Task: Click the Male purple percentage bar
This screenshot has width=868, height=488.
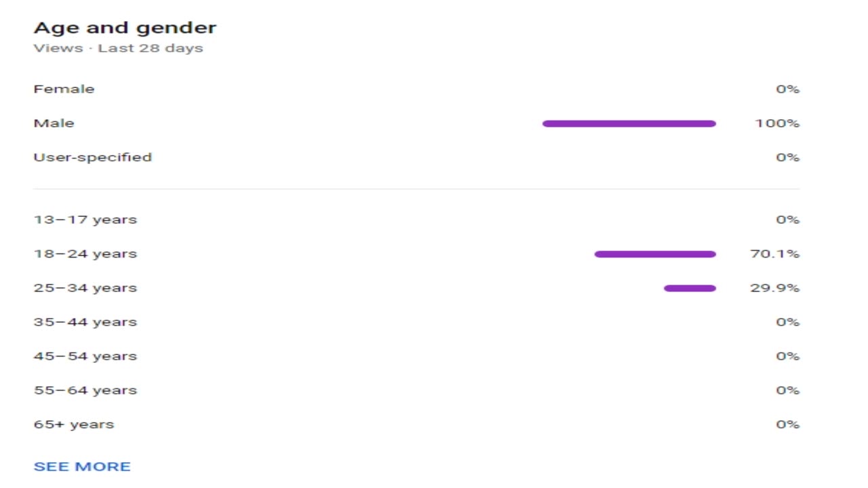Action: point(629,123)
